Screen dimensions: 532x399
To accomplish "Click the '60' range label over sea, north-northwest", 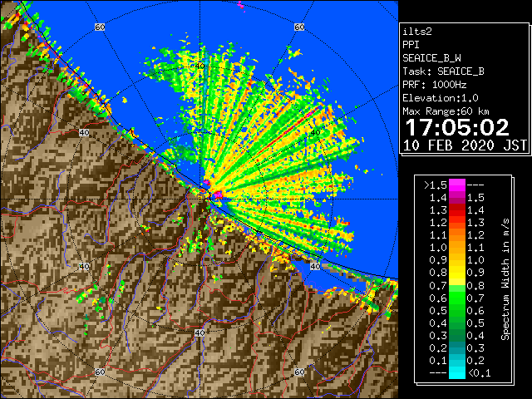I will coord(100,27).
